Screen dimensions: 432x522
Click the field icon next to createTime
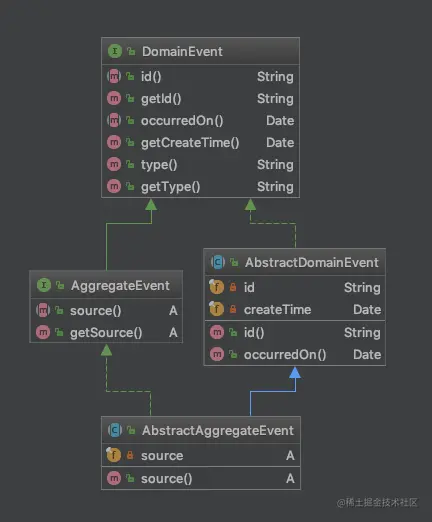pos(216,309)
